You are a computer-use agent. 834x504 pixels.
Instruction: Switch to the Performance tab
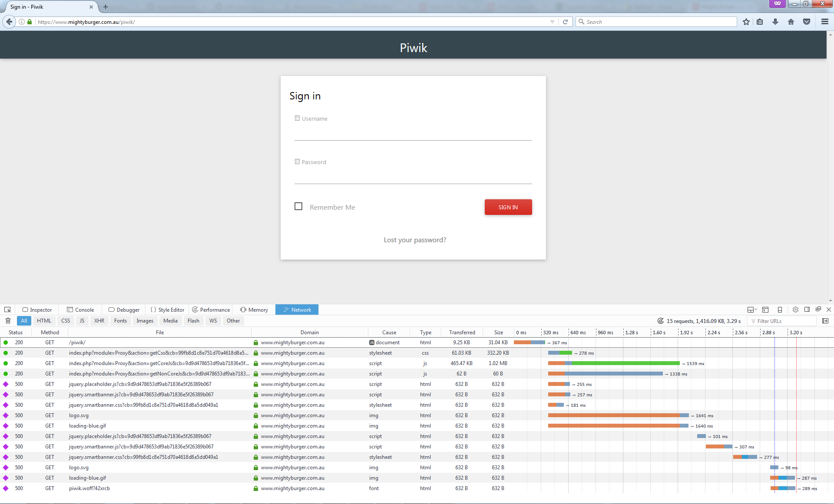211,310
